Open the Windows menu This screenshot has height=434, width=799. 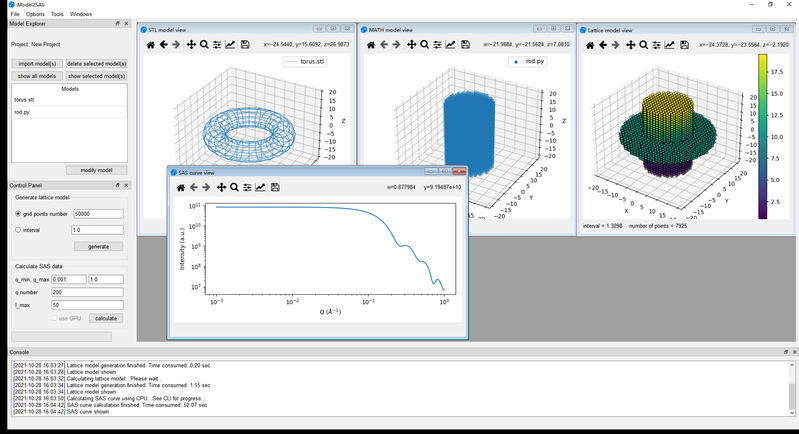click(81, 14)
